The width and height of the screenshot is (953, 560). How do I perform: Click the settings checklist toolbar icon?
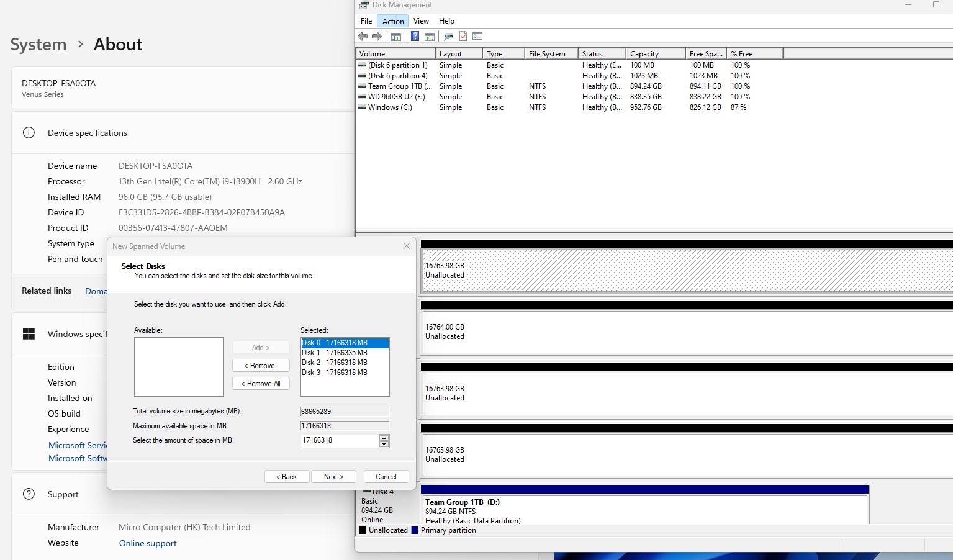pos(477,37)
